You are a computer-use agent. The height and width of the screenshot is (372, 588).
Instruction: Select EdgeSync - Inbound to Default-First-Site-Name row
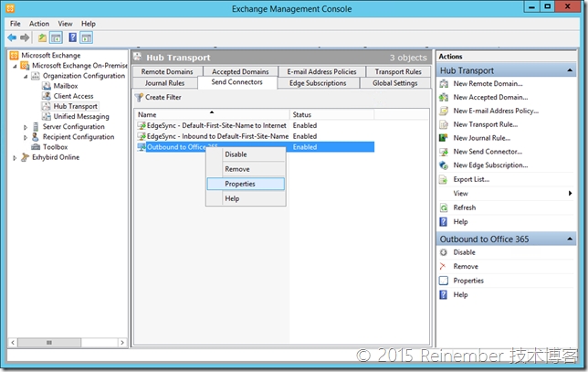[x=255, y=136]
